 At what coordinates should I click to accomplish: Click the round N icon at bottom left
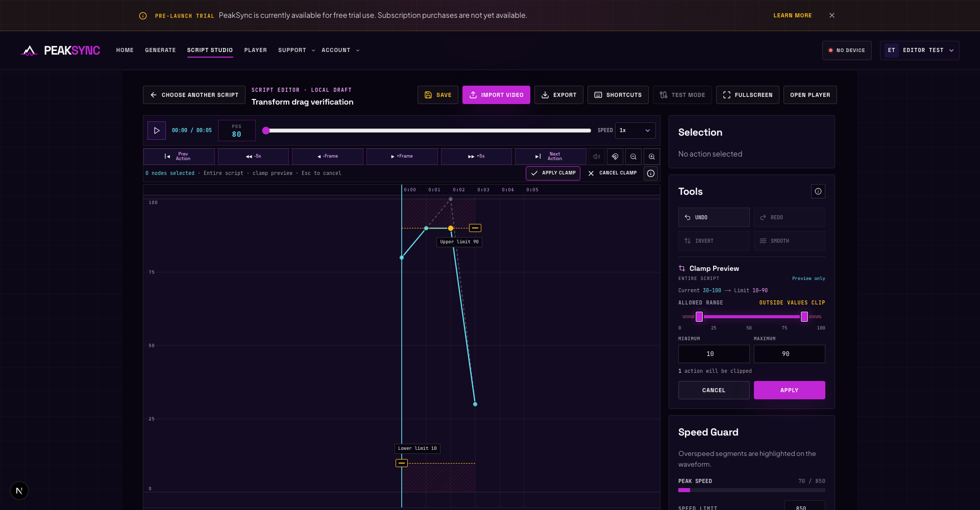(x=19, y=491)
